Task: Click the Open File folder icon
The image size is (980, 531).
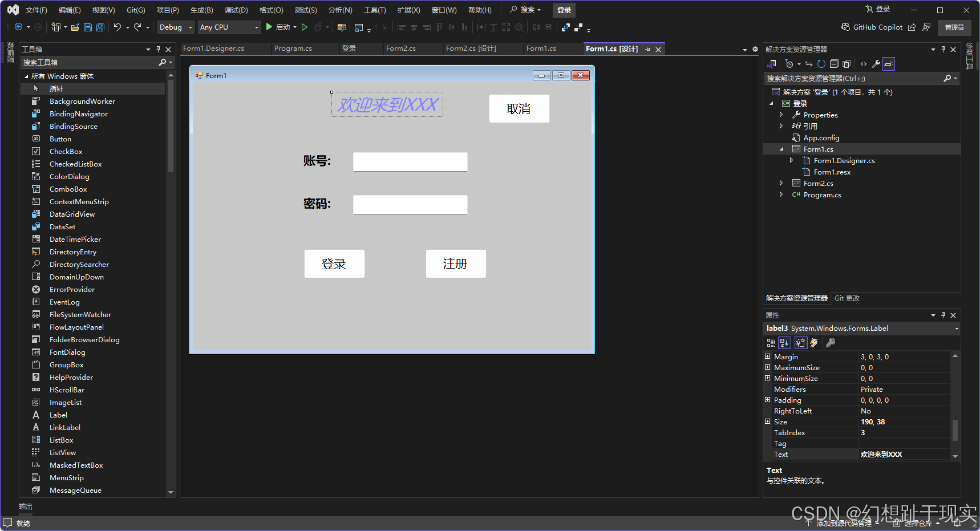Action: pos(75,27)
